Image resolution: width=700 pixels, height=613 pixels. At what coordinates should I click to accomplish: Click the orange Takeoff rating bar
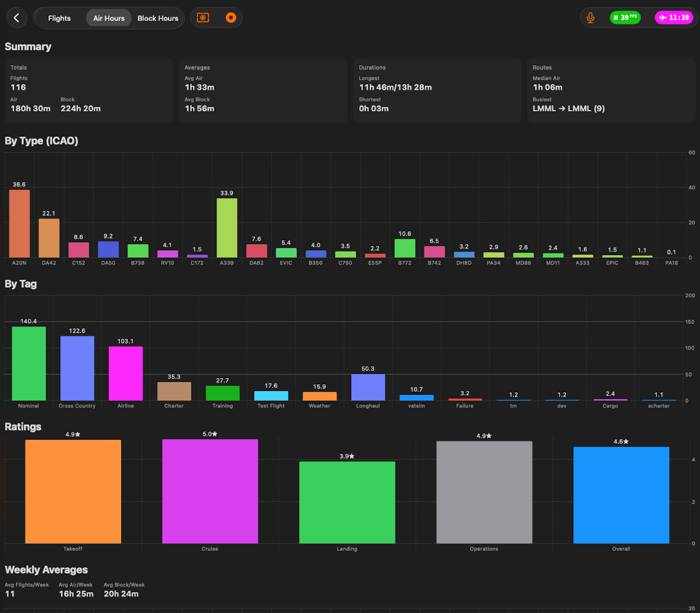pyautogui.click(x=73, y=492)
